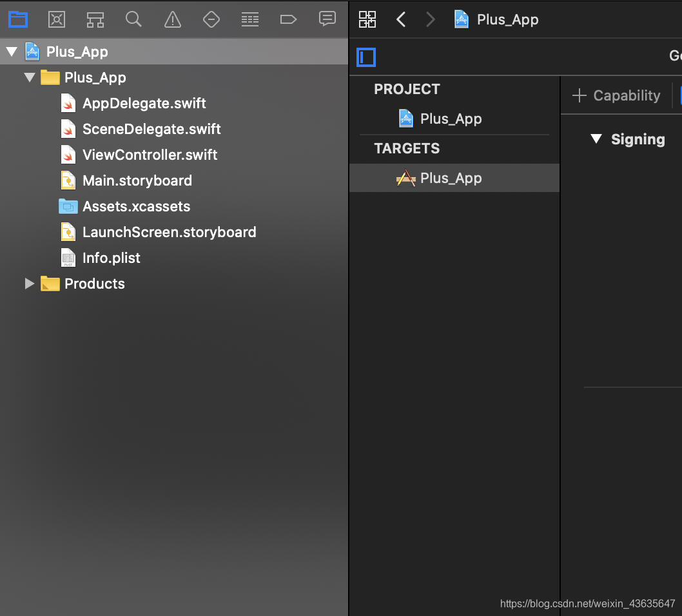This screenshot has width=682, height=616.
Task: Click the Swift icon beside SceneDelegate.swift
Action: (68, 129)
